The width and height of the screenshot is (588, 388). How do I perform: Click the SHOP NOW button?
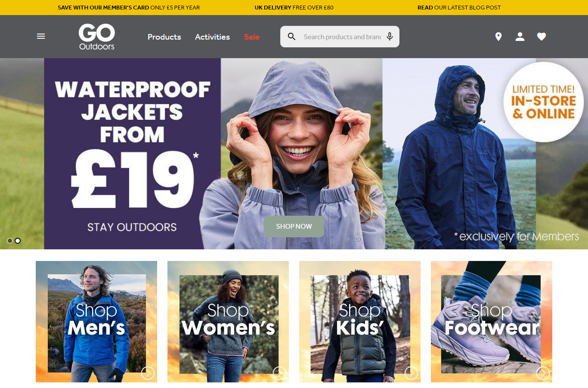294,227
